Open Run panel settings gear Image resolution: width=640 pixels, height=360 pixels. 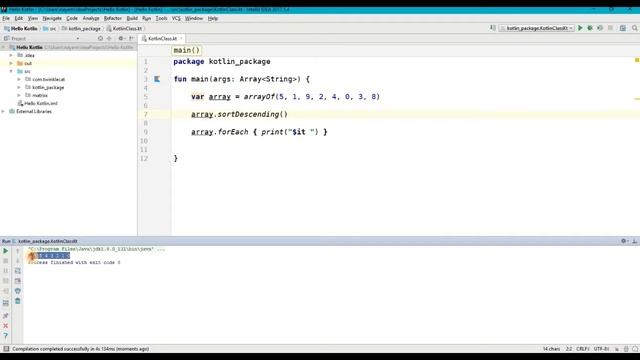click(x=624, y=241)
